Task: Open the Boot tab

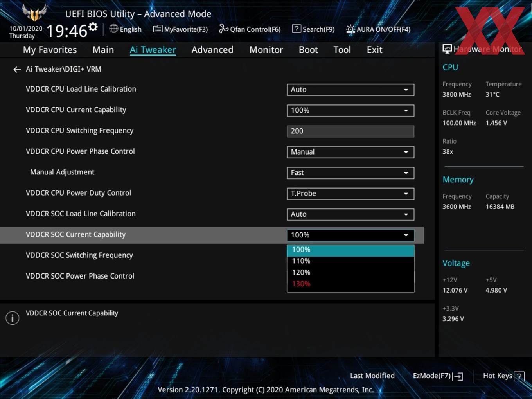Action: tap(308, 50)
